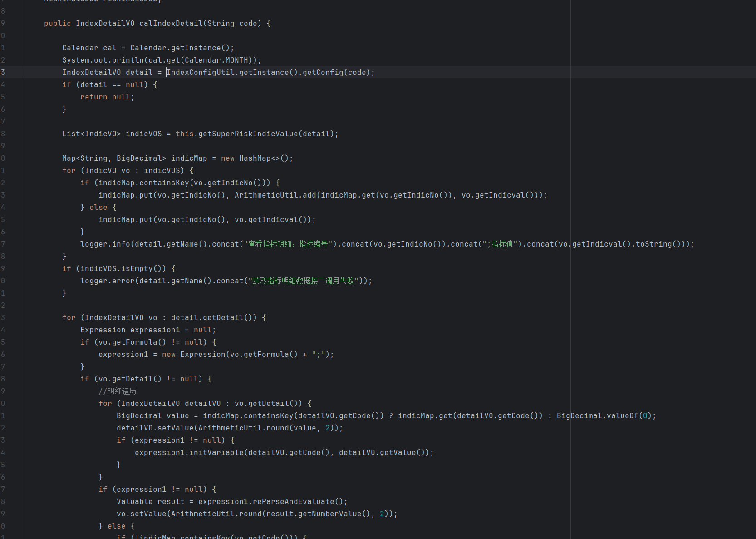Click the 'for (IndexDetailVO vo : detail.getDetail())' loop header
756x539 pixels.
coord(164,317)
